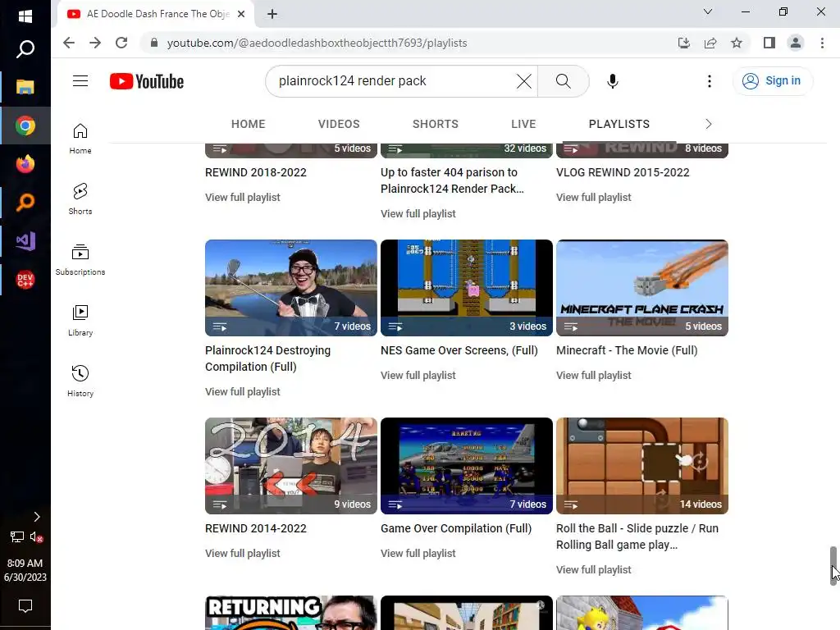This screenshot has height=630, width=840.
Task: Go back in browser
Action: (69, 43)
